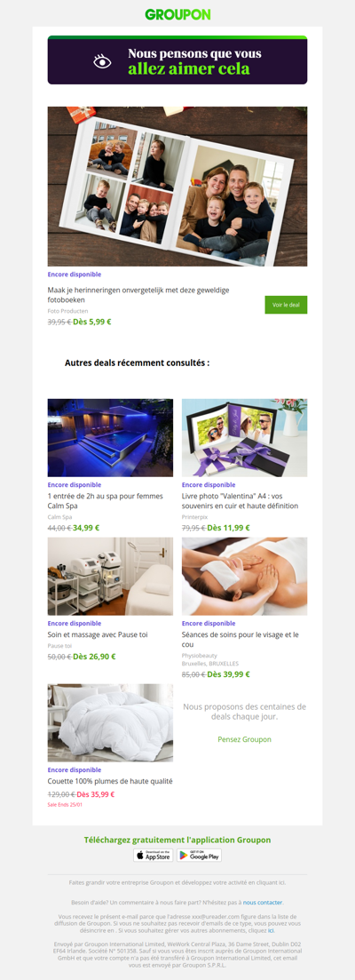This screenshot has height=980, width=355.
Task: Open the App Store download badge
Action: pyautogui.click(x=153, y=855)
